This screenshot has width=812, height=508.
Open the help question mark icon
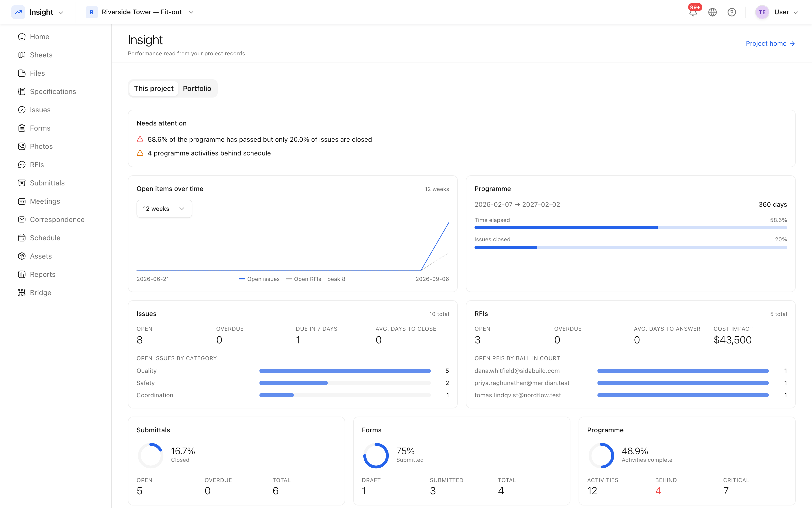click(x=732, y=12)
